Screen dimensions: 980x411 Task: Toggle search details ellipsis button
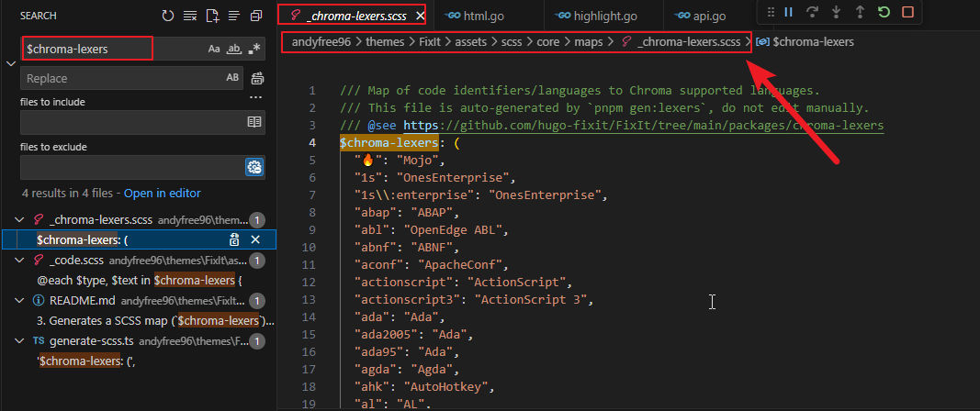[255, 97]
